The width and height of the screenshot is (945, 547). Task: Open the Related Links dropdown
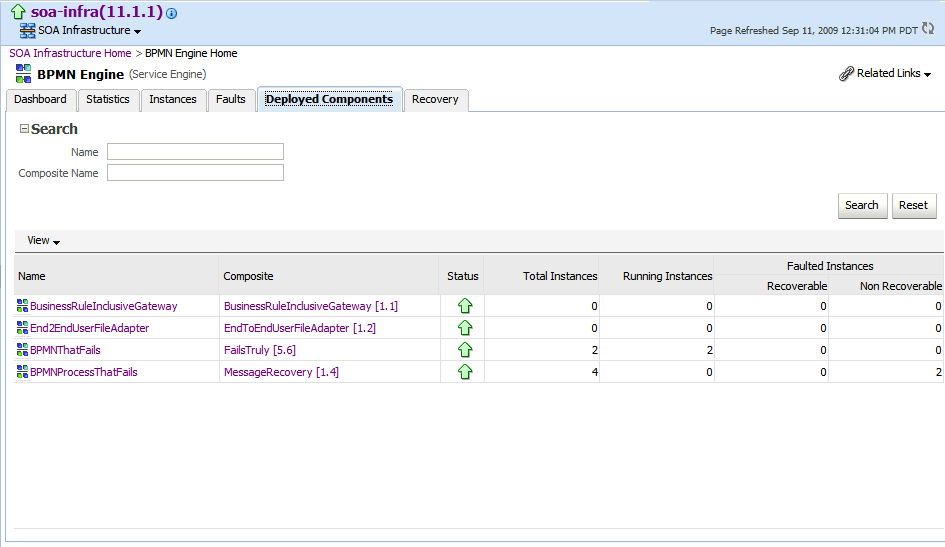point(894,73)
